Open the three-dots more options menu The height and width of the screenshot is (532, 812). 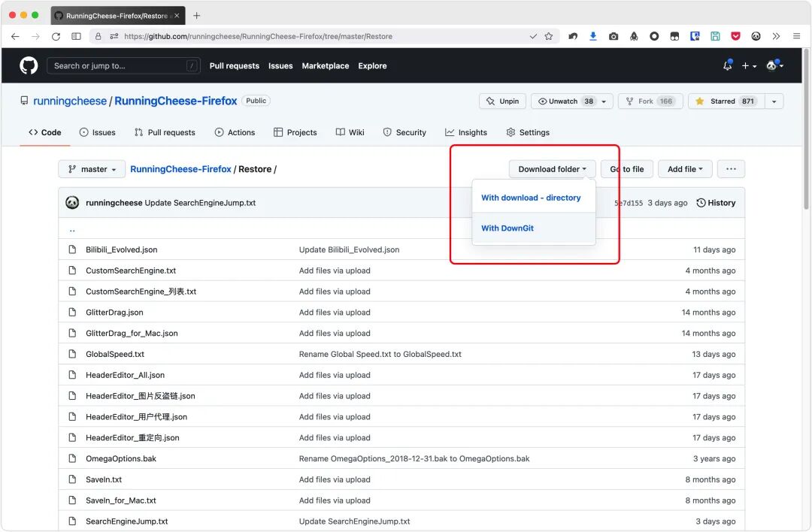731,169
